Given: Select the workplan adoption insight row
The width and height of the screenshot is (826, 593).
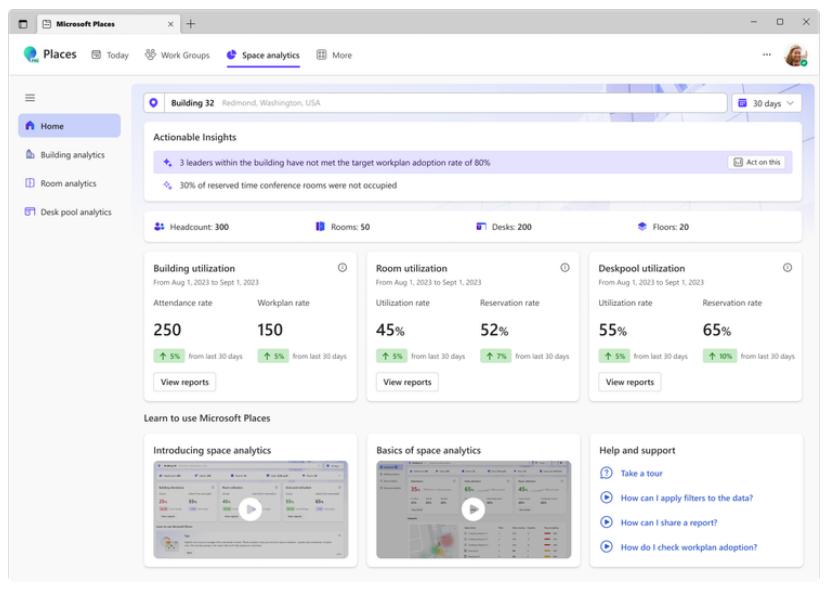Looking at the screenshot, I should point(473,163).
